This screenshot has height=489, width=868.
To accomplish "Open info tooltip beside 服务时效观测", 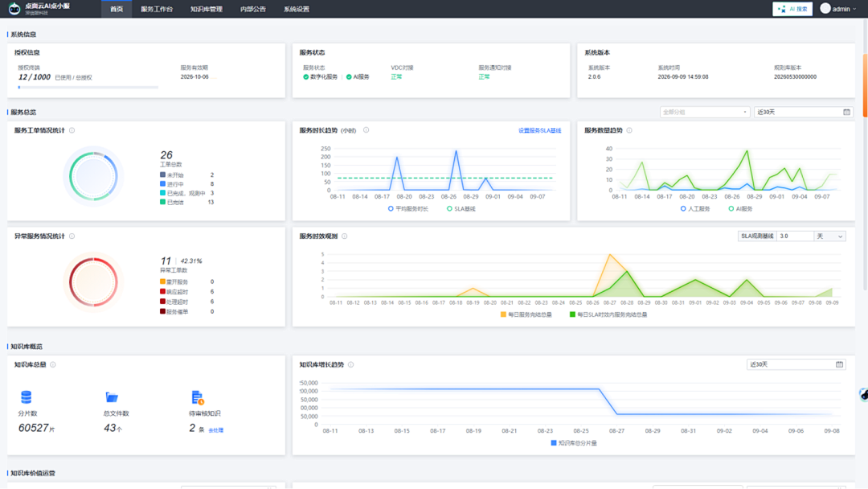I will (x=344, y=236).
